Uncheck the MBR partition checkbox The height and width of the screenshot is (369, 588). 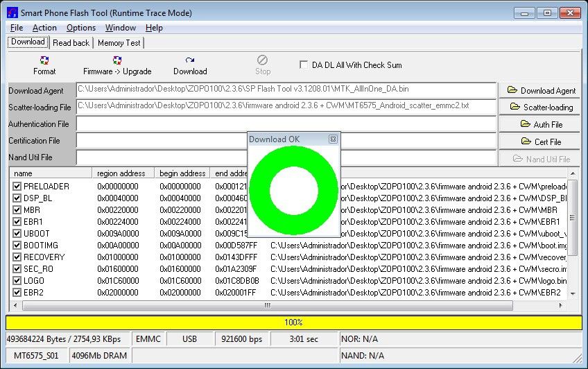tap(17, 209)
